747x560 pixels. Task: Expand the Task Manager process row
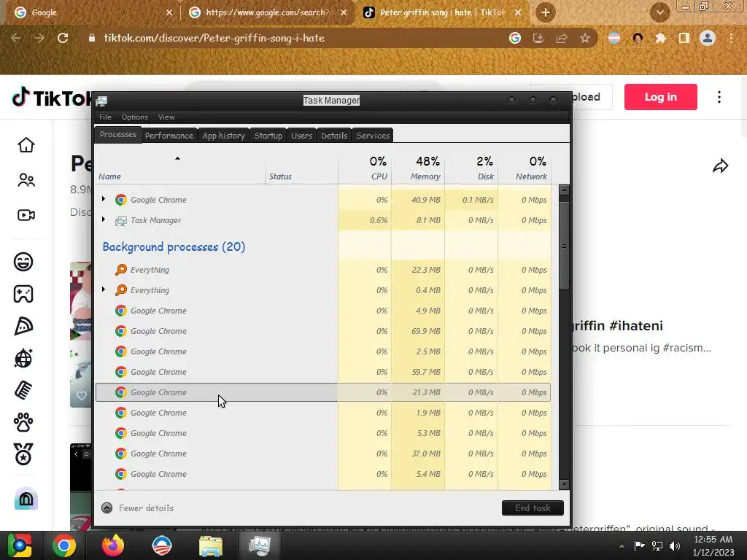point(104,219)
